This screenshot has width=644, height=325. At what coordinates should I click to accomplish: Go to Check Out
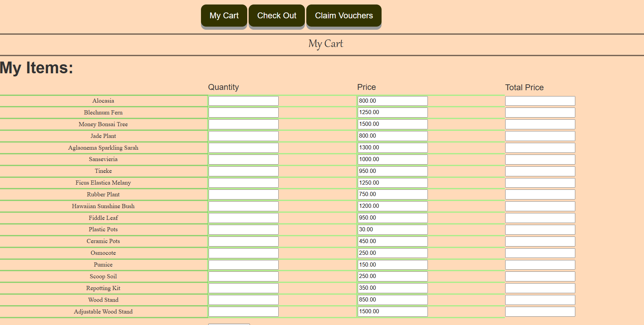point(277,16)
